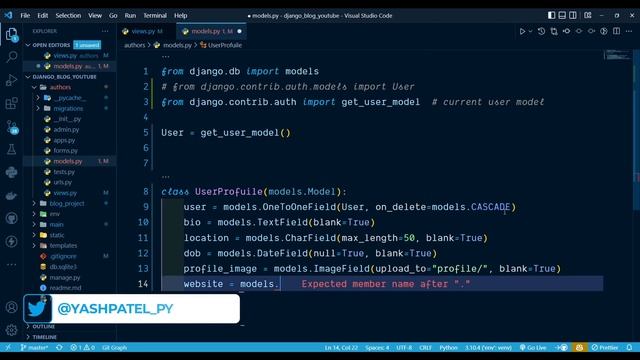Run the Python file
This screenshot has width=640, height=360.
(522, 31)
